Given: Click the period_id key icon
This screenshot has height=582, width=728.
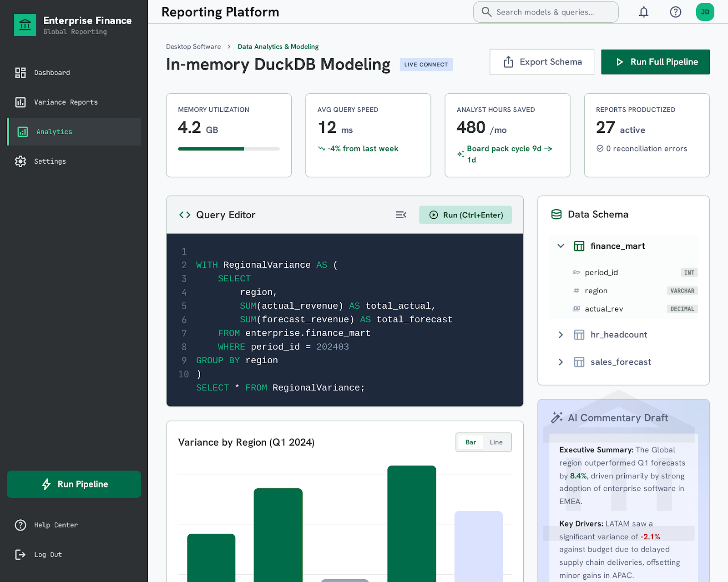Looking at the screenshot, I should (576, 272).
